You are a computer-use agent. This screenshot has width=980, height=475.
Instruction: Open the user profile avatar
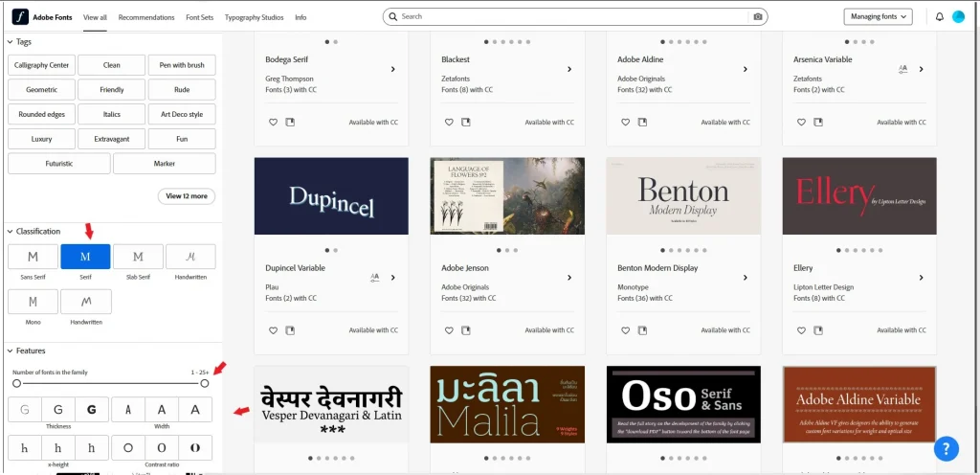click(958, 17)
